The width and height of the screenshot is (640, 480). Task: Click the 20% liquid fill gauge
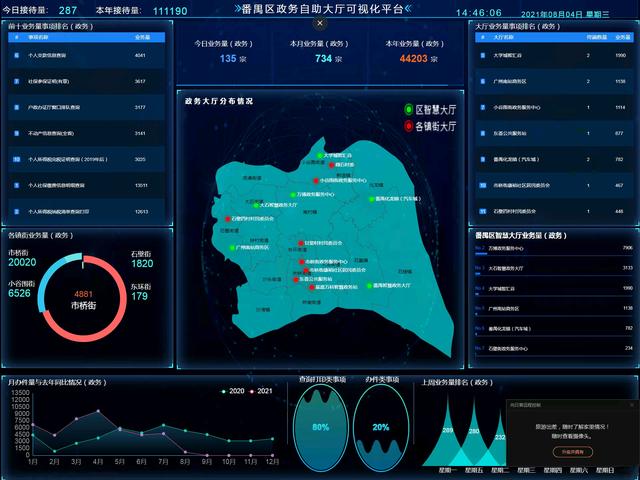point(381,427)
